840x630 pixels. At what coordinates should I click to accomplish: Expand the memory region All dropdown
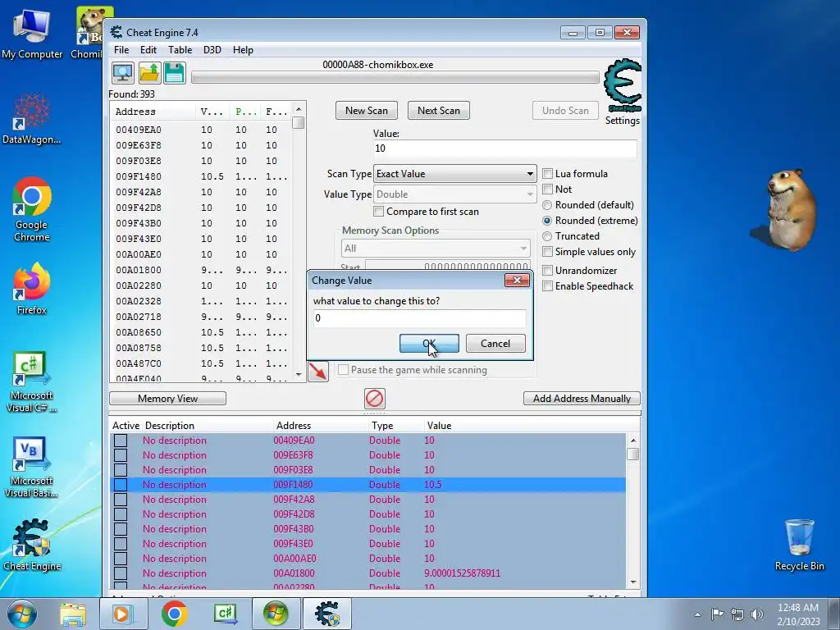[436, 249]
